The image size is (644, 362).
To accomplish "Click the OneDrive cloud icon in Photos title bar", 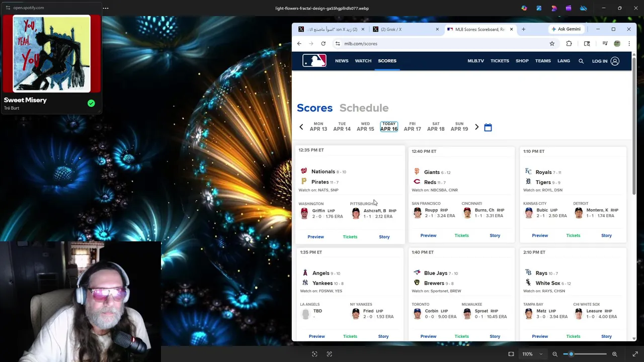I will tap(583, 8).
